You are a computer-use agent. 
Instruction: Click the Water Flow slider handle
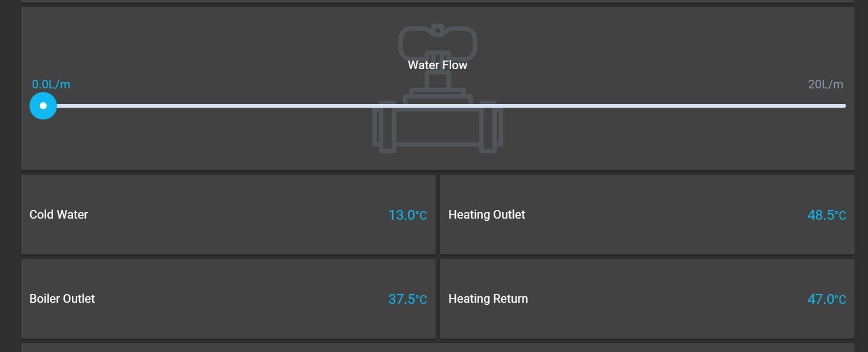click(43, 106)
